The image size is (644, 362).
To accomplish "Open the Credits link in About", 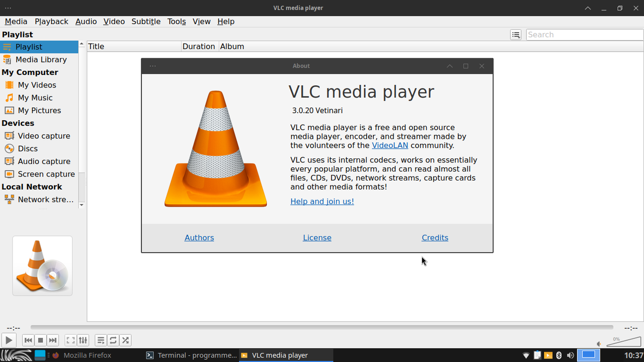I will pos(435,238).
